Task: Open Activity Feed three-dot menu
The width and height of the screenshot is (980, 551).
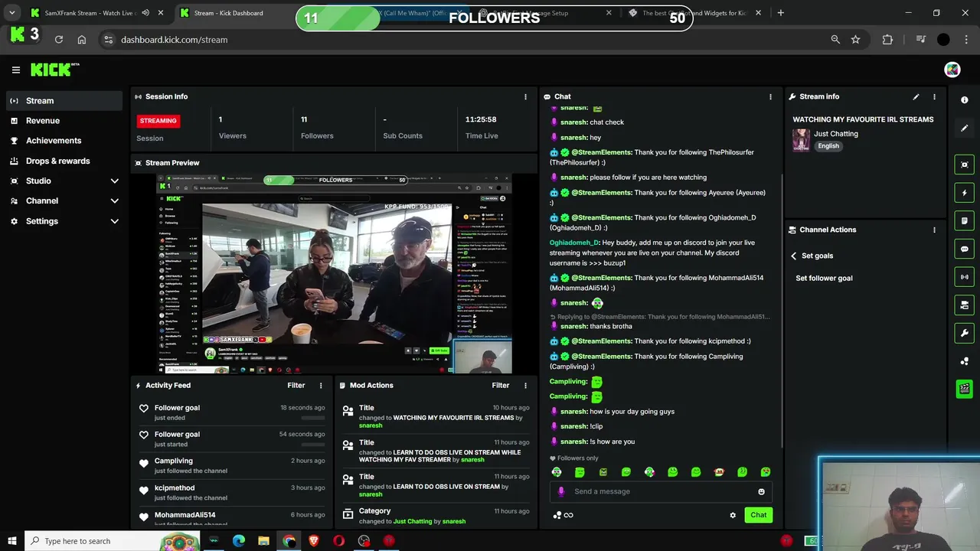Action: tap(321, 386)
